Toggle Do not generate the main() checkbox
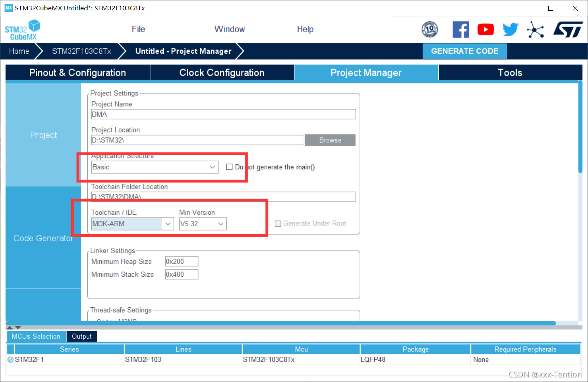The image size is (588, 382). (229, 167)
